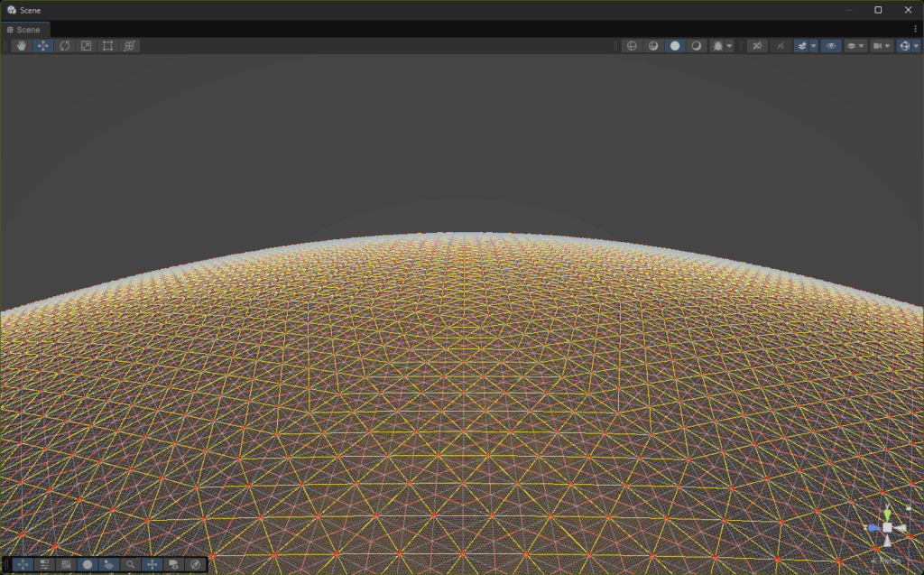
Task: Click the blue Z axis gizmo cone
Action: tap(872, 527)
